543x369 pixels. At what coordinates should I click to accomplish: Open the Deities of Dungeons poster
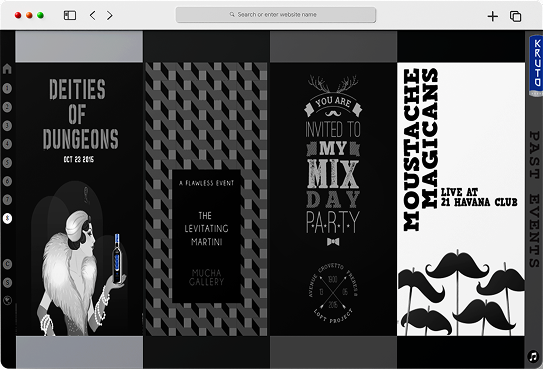[x=79, y=199]
